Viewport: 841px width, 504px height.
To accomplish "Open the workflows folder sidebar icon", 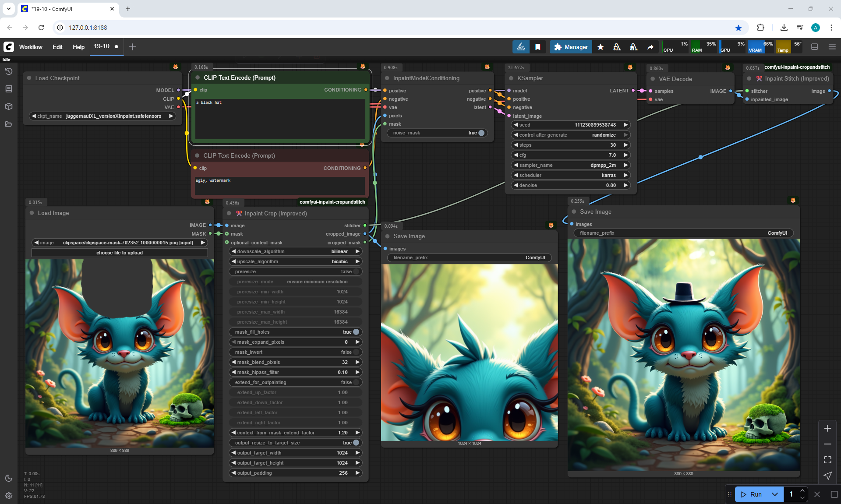I will 9,124.
